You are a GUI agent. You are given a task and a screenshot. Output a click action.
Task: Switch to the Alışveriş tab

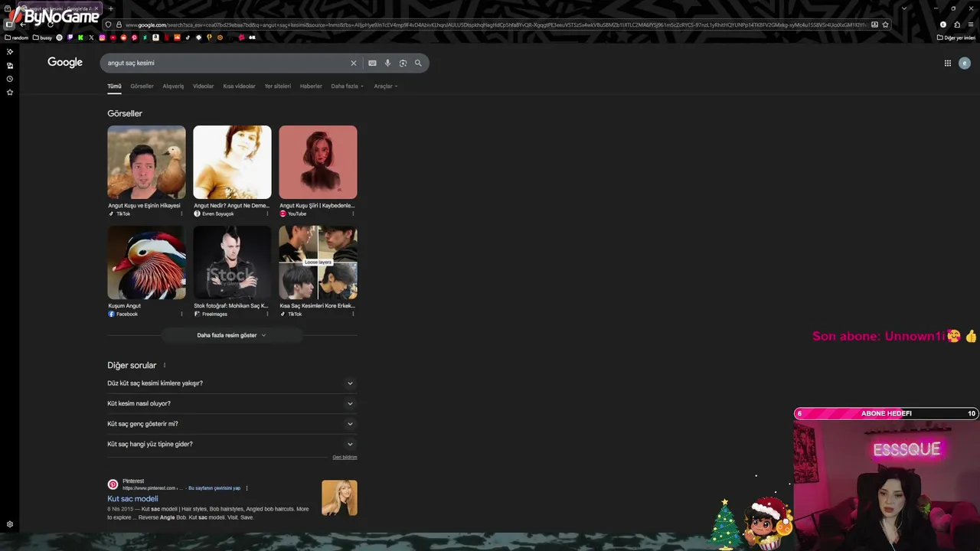pos(173,86)
